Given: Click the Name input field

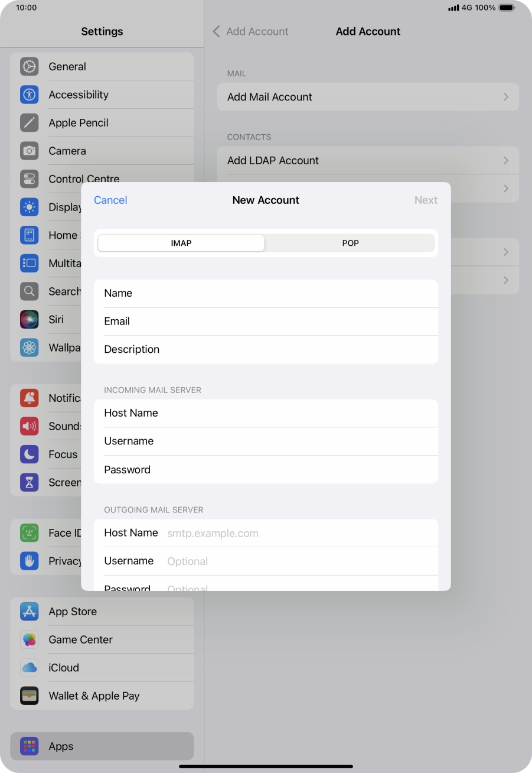Looking at the screenshot, I should 266,293.
